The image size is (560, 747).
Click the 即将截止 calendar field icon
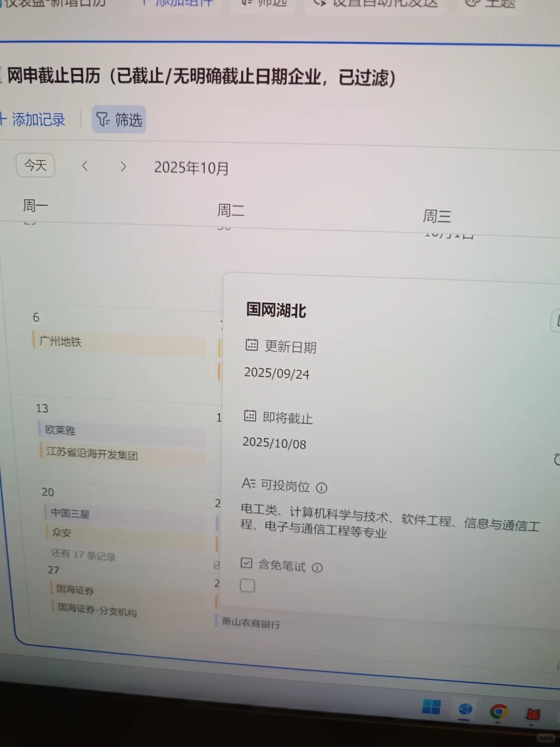point(250,416)
